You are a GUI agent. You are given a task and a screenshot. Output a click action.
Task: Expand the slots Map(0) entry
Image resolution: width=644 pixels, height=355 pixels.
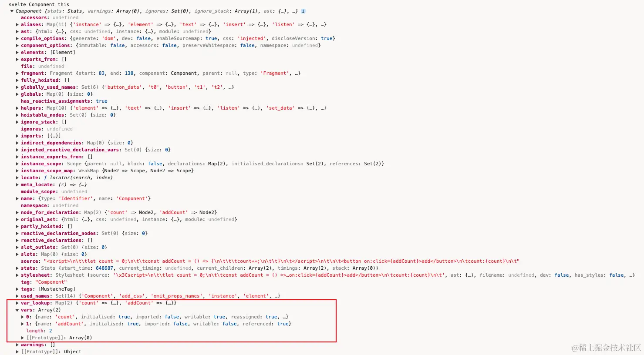17,255
